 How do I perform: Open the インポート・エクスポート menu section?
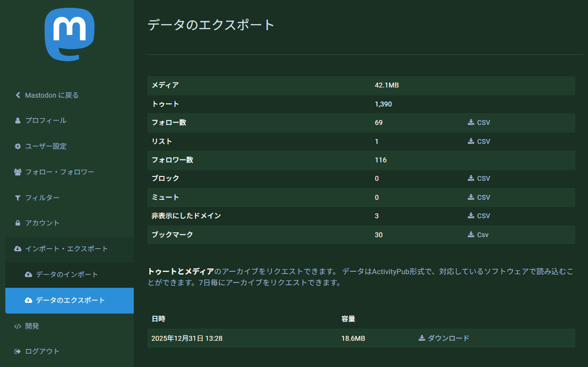(x=67, y=249)
